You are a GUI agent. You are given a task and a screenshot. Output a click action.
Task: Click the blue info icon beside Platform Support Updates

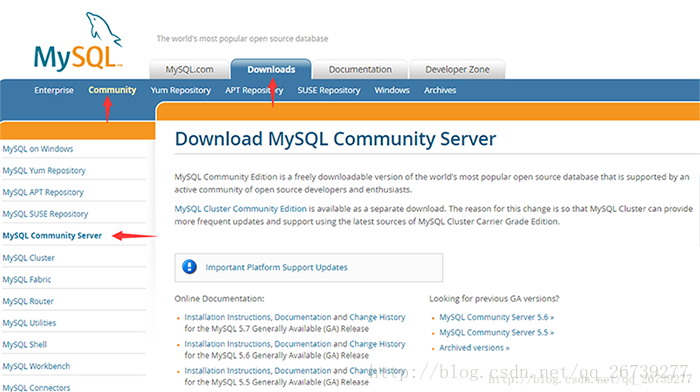click(189, 267)
